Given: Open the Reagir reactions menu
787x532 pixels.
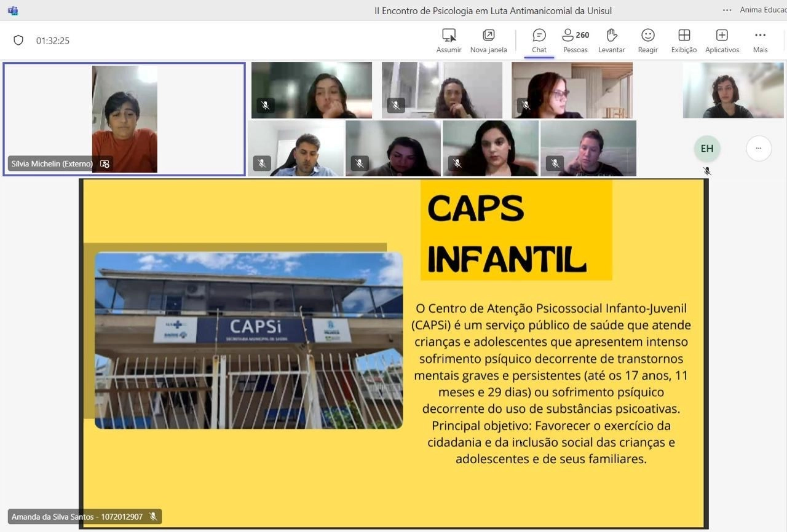Looking at the screenshot, I should tap(648, 41).
